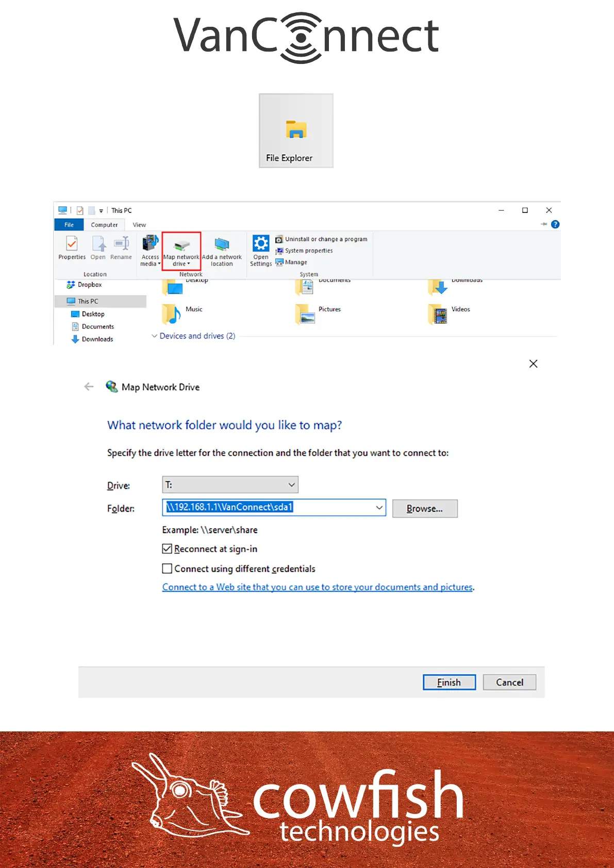Toggle Reconnect at sign-in checkbox
Image resolution: width=614 pixels, height=868 pixels.
(167, 549)
